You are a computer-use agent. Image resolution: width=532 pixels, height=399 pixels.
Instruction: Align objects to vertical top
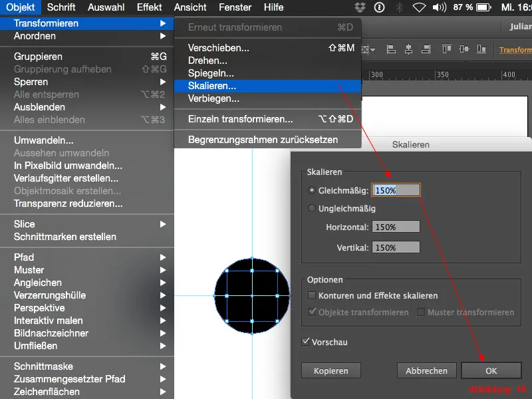446,49
